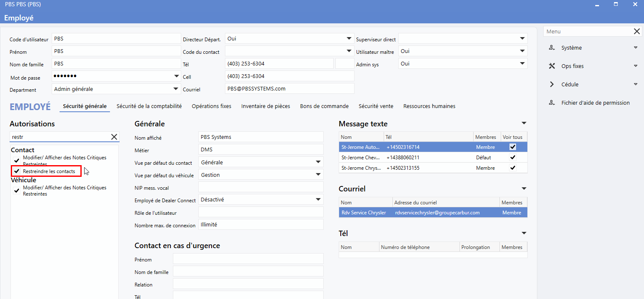Viewport: 644px width, 299px height.
Task: Expand the Tél section arrow
Action: [524, 233]
